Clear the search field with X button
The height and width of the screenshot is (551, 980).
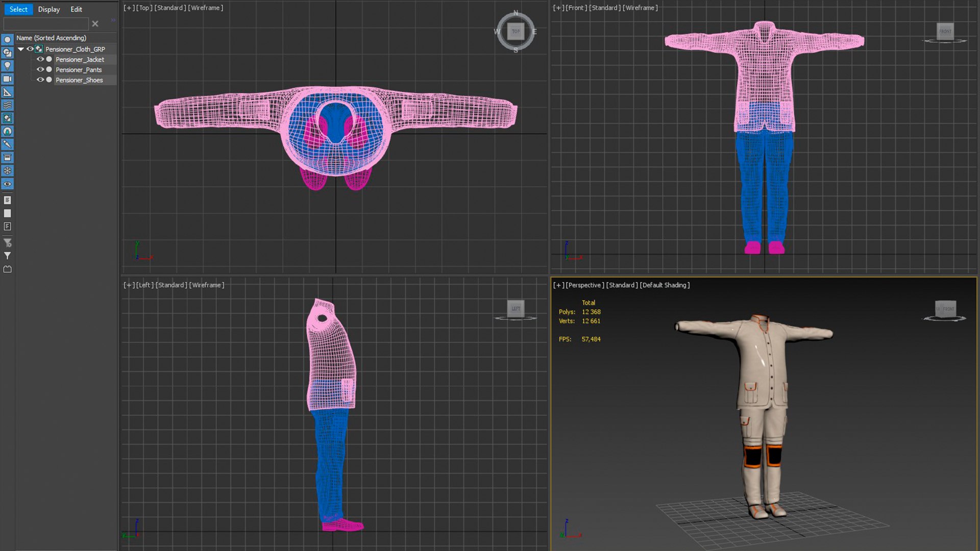click(x=95, y=24)
